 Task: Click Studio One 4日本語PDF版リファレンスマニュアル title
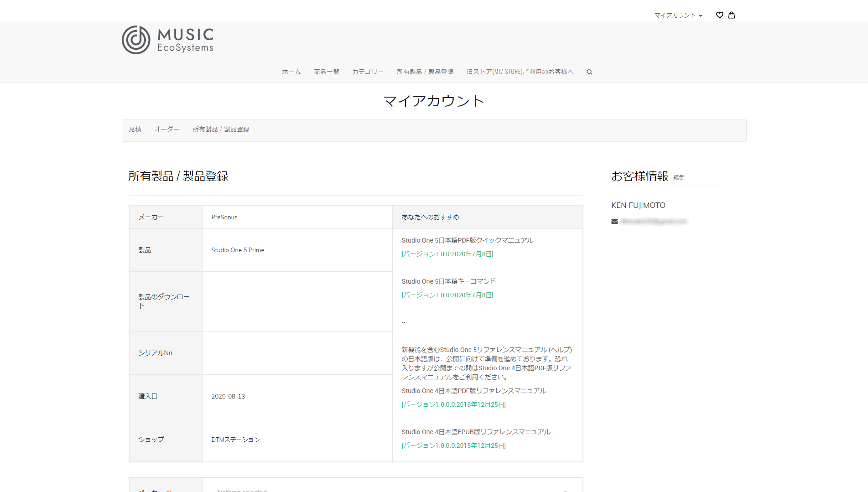pyautogui.click(x=474, y=391)
